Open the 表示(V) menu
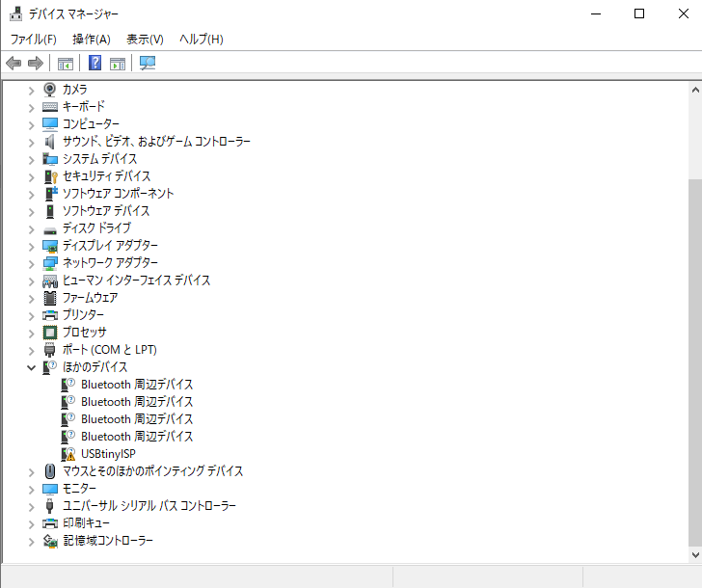The width and height of the screenshot is (702, 588). click(145, 40)
